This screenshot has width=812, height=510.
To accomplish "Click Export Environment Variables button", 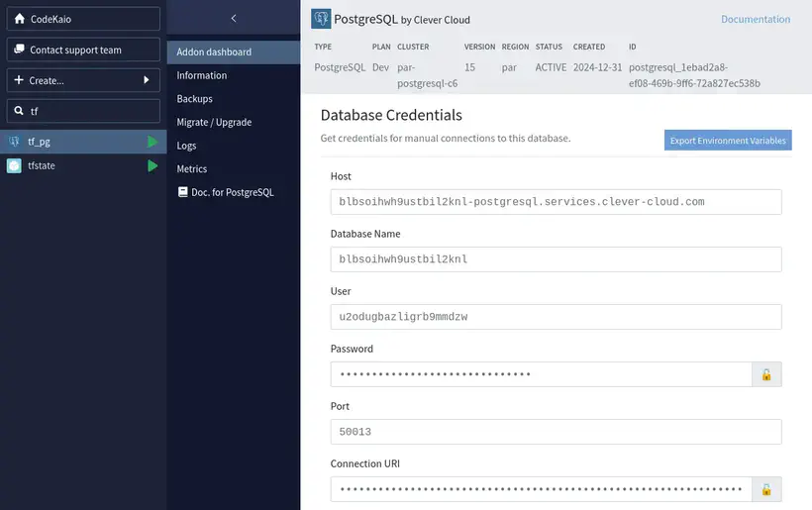I will coord(728,141).
